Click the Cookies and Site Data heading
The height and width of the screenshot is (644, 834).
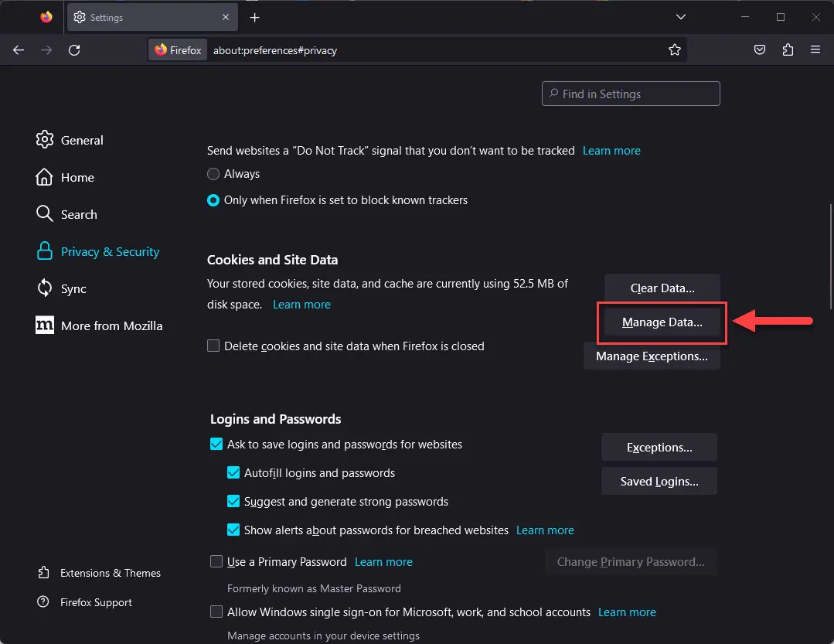pyautogui.click(x=272, y=260)
